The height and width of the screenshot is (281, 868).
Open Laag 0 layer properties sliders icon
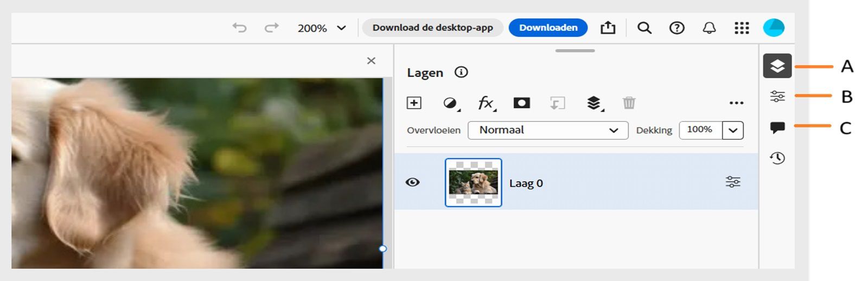click(x=733, y=182)
